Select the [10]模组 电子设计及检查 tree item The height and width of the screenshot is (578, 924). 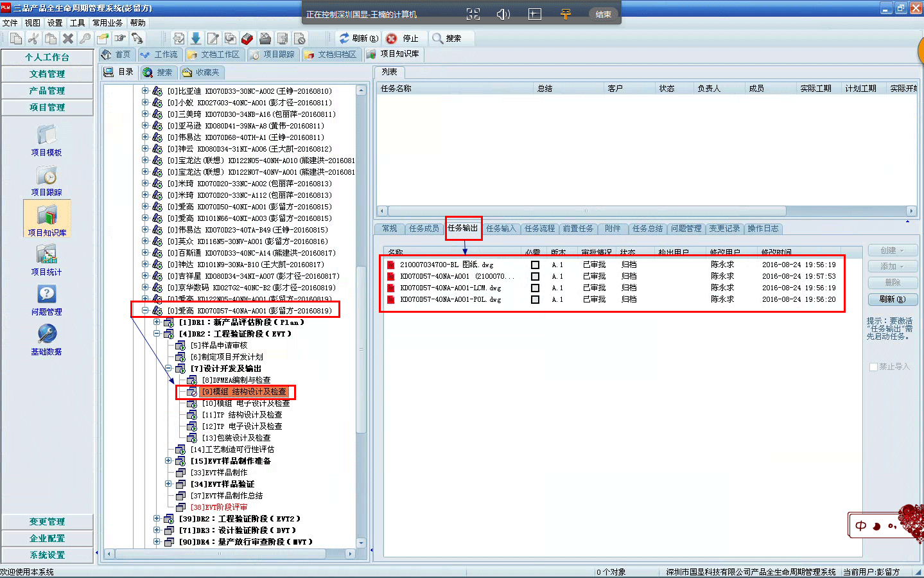coord(246,403)
